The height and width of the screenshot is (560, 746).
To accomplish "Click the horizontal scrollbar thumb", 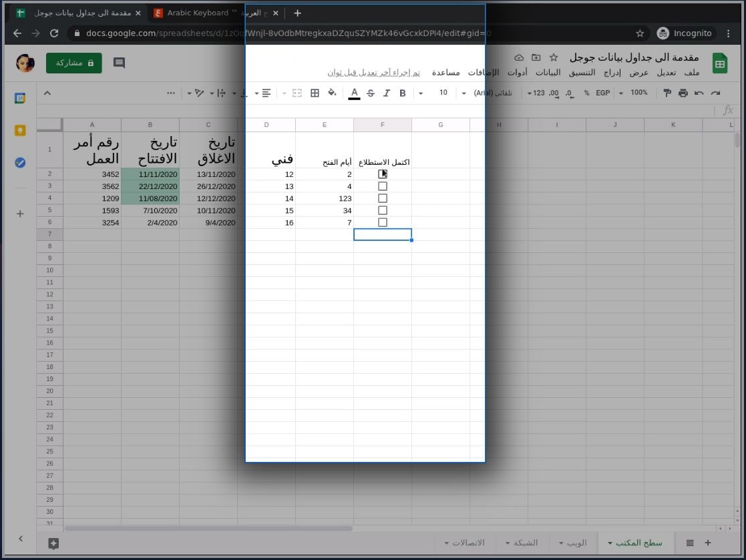I will click(x=208, y=528).
